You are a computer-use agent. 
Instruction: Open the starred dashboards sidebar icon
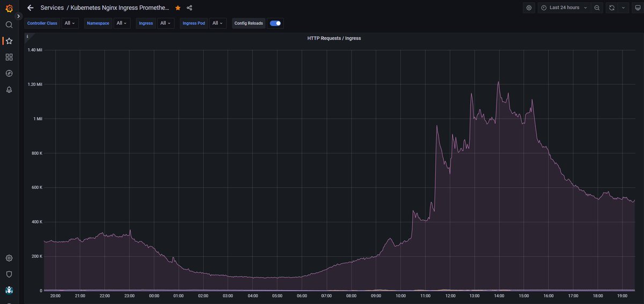(x=9, y=41)
